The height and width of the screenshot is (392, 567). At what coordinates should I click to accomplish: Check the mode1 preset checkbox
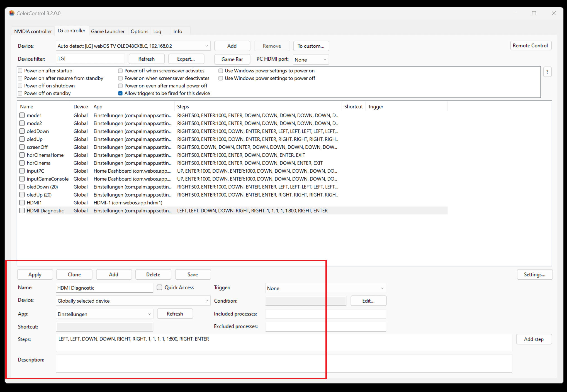click(x=22, y=115)
